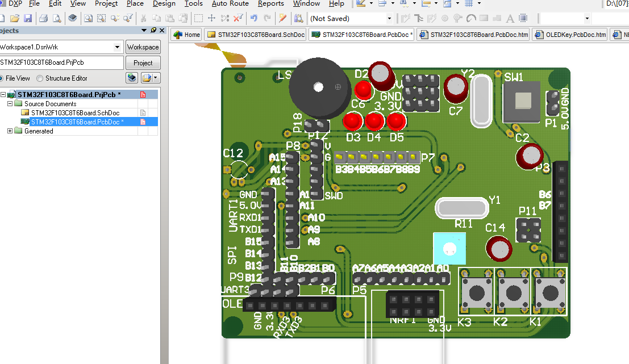Click the Select Inside Area dashed rectangle icon

point(198,18)
